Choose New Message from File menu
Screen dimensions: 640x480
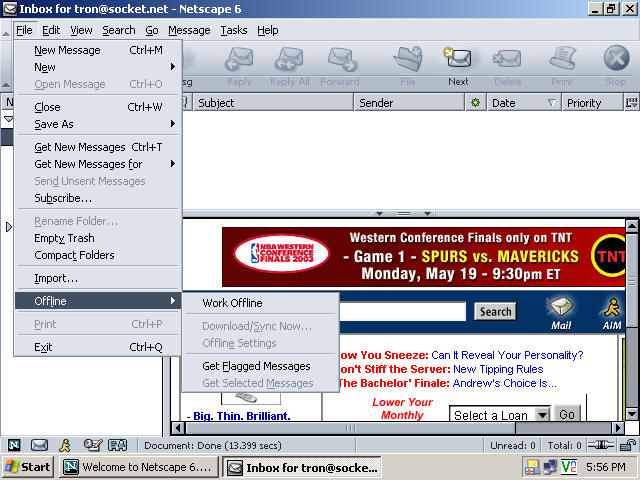click(98, 50)
